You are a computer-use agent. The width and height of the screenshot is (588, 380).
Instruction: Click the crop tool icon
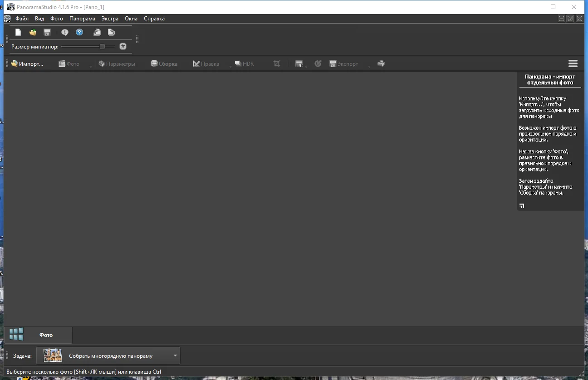click(277, 63)
